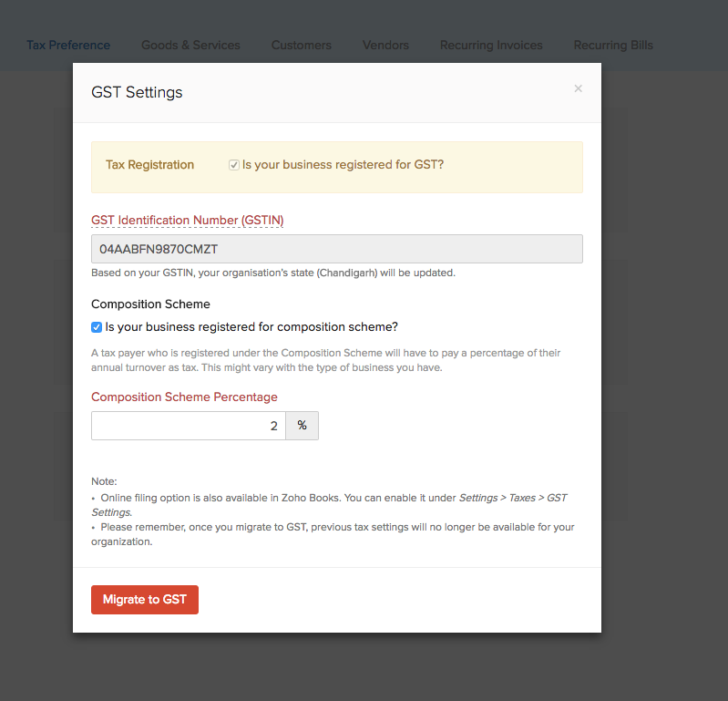
Task: Switch to the Goods & Services tab
Action: click(190, 45)
